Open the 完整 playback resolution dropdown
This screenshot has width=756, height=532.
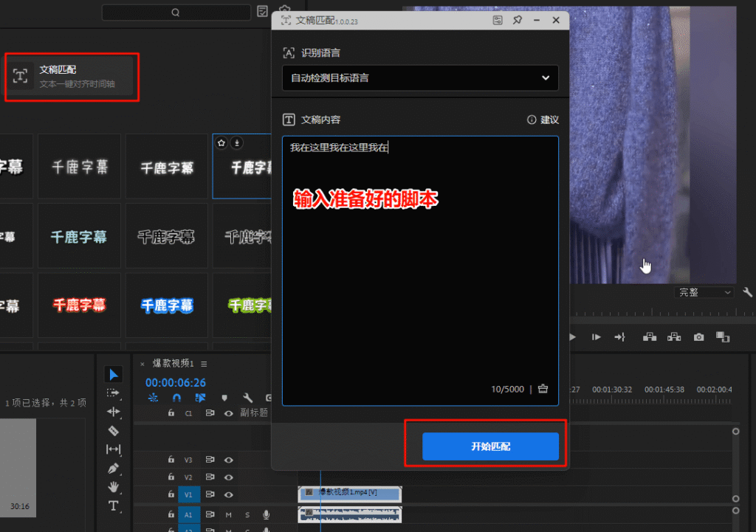tap(705, 292)
